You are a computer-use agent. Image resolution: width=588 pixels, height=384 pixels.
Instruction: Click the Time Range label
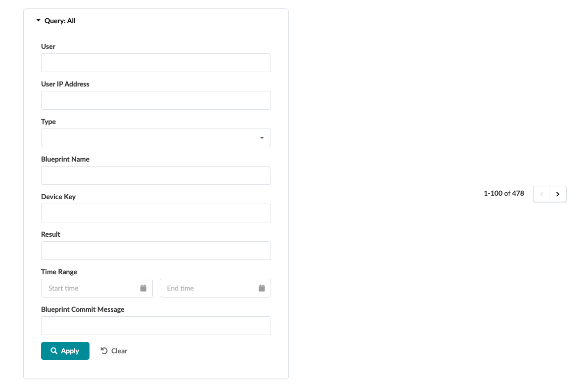pyautogui.click(x=59, y=272)
